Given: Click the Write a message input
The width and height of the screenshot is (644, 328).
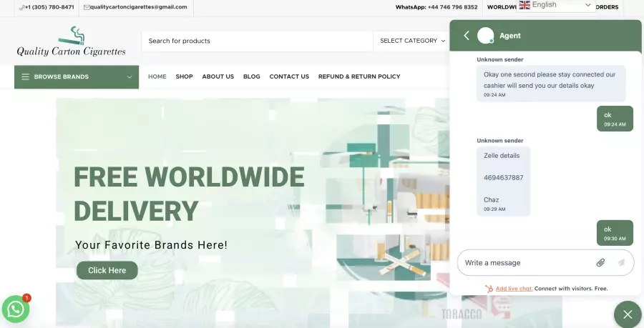Looking at the screenshot, I should pyautogui.click(x=526, y=263).
